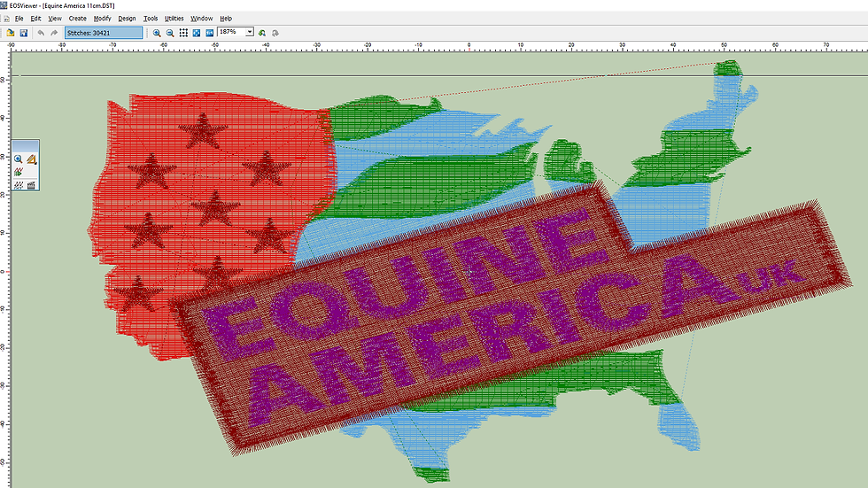
Task: Open the Window menu
Action: pos(202,19)
